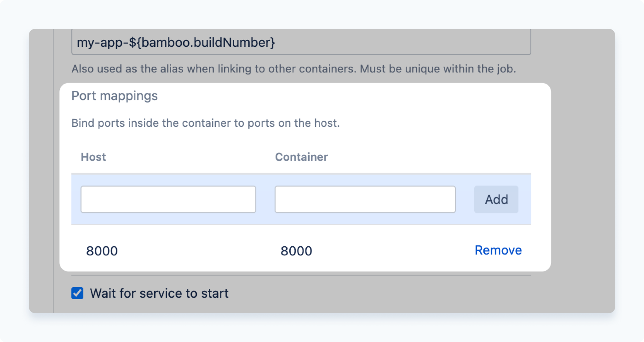Screen dimensions: 644x342
Task: Select the Host column header
Action: [x=93, y=157]
